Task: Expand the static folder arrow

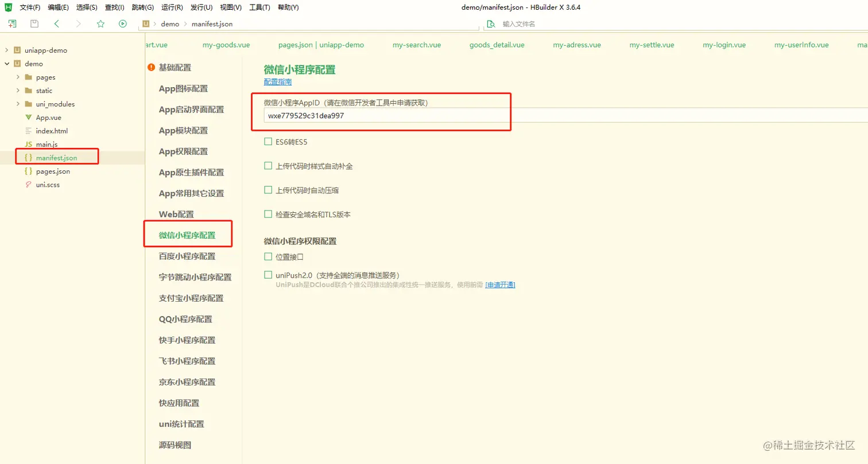Action: tap(18, 91)
